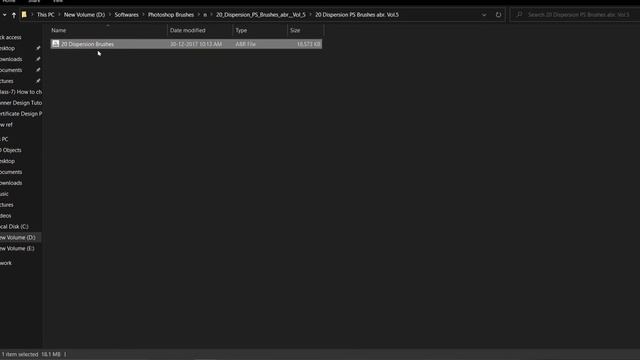Refresh the folder using the refresh icon
Screen dimensions: 640x360
[x=498, y=15]
